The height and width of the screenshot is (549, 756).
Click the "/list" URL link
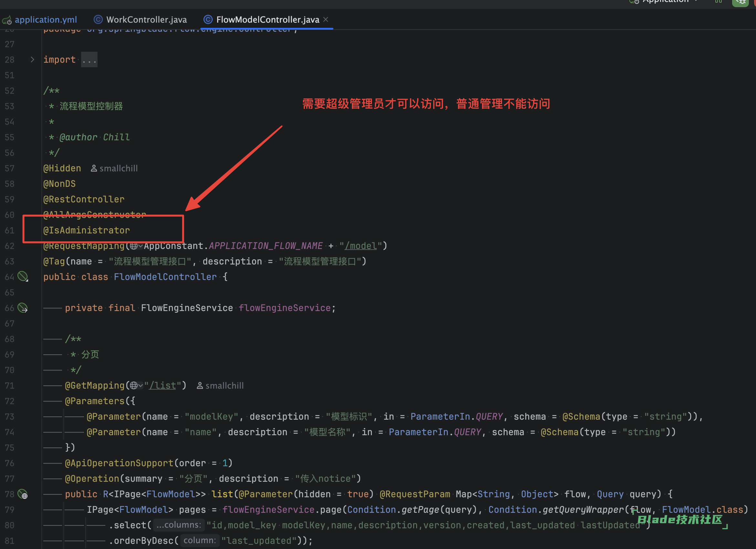[162, 386]
